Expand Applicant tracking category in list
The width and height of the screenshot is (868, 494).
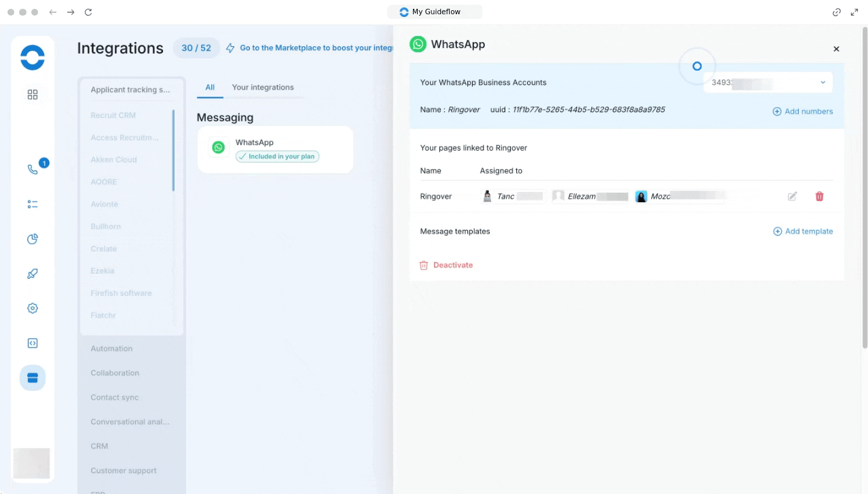[130, 90]
